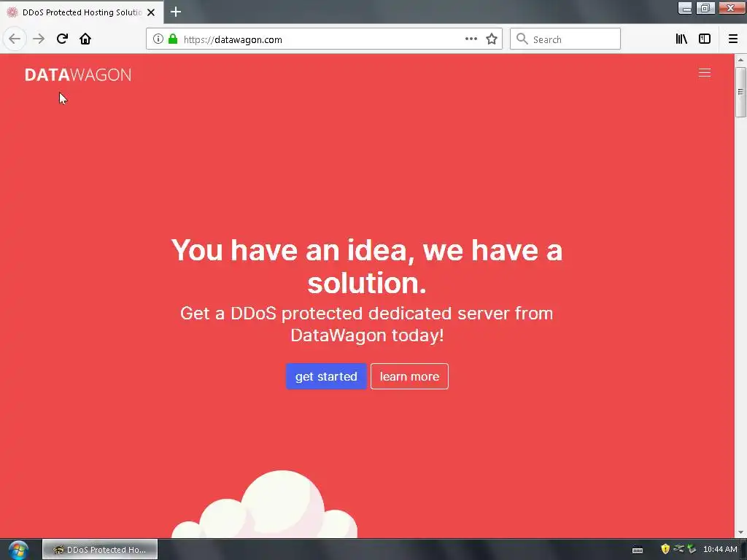Open the Library bookshelf icon
This screenshot has height=560, width=747.
[681, 39]
